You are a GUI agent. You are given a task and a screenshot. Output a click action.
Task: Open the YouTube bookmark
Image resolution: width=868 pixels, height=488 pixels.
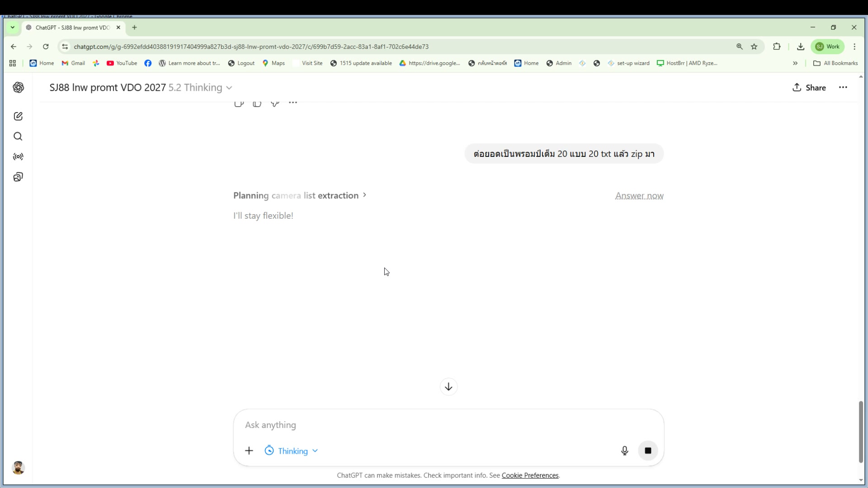point(122,63)
